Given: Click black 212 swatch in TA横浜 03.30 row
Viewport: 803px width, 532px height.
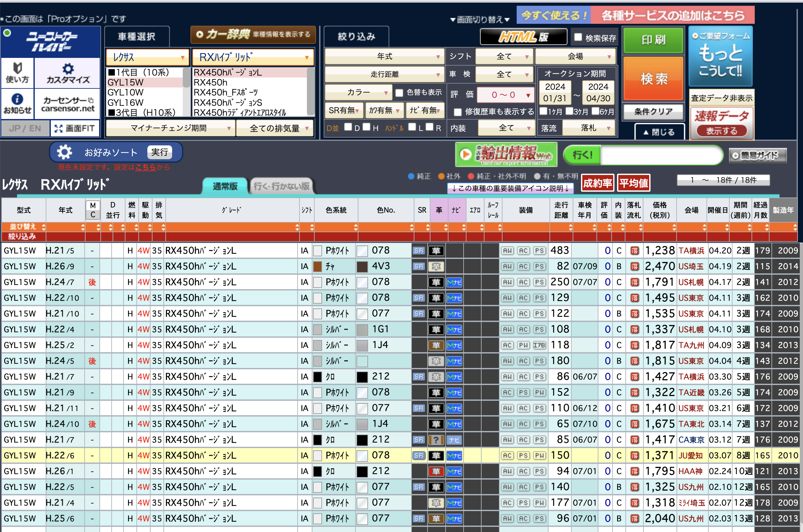Looking at the screenshot, I should (362, 377).
